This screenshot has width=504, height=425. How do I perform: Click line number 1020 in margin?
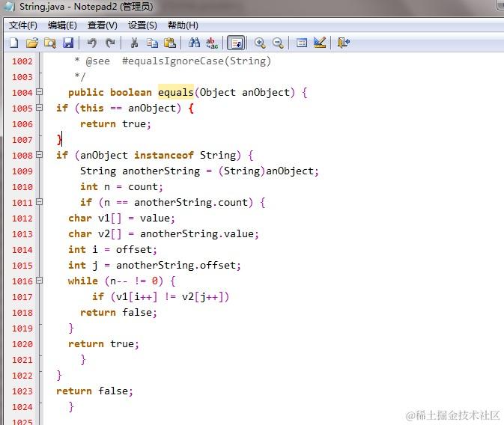(x=22, y=344)
